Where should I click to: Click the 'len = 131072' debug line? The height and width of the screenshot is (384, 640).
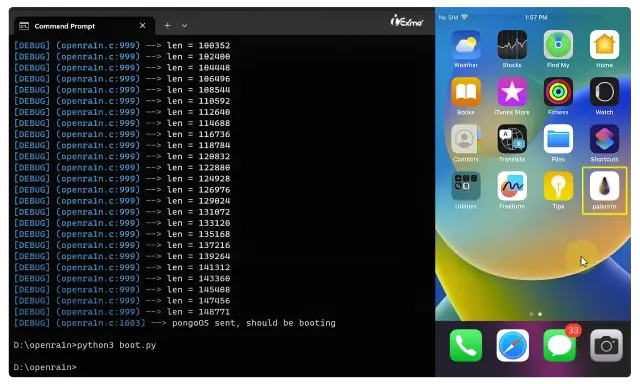[122, 212]
